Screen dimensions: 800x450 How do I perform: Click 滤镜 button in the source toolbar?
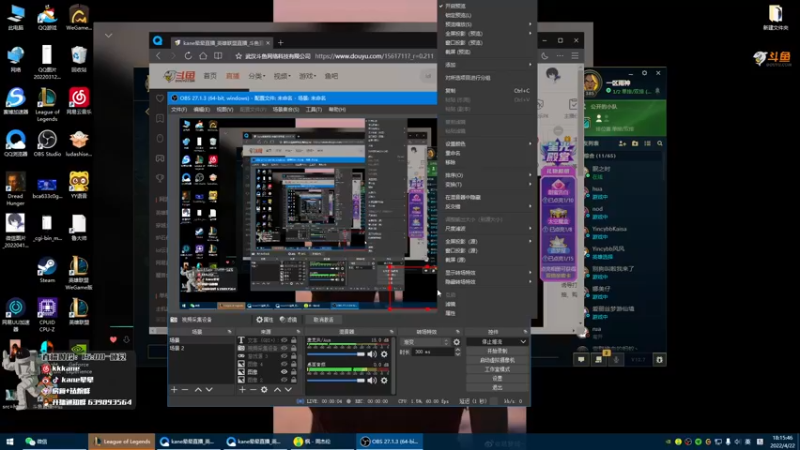tap(288, 320)
